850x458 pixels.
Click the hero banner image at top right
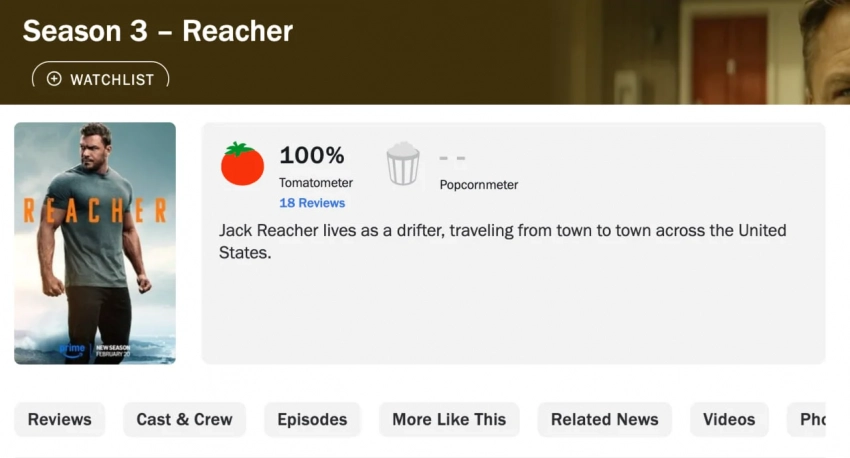click(x=740, y=50)
